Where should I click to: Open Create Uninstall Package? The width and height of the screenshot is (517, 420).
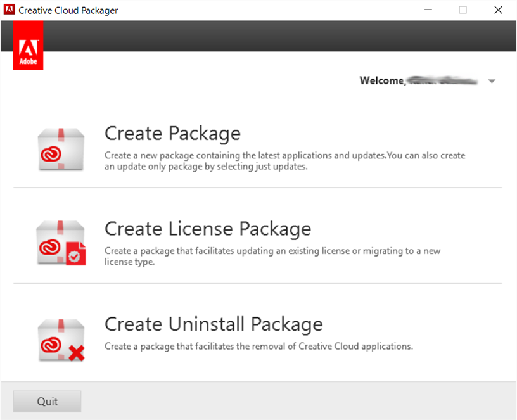point(214,324)
